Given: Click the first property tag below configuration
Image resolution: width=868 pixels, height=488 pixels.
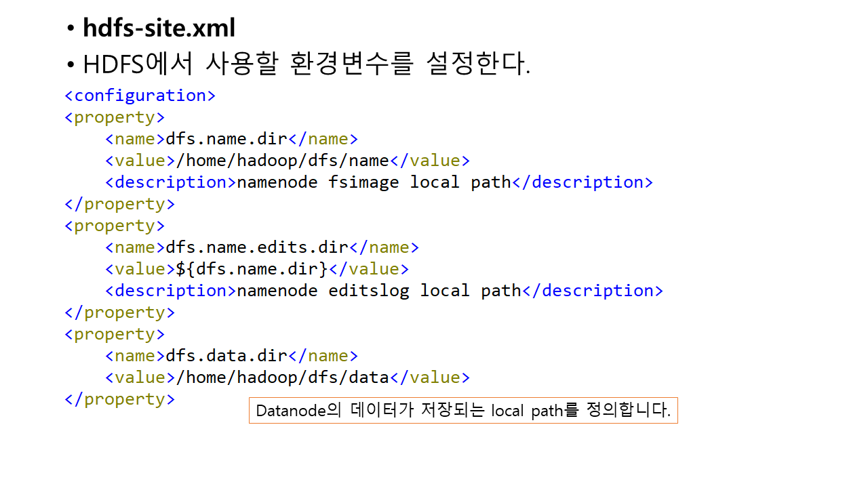Looking at the screenshot, I should pyautogui.click(x=115, y=117).
